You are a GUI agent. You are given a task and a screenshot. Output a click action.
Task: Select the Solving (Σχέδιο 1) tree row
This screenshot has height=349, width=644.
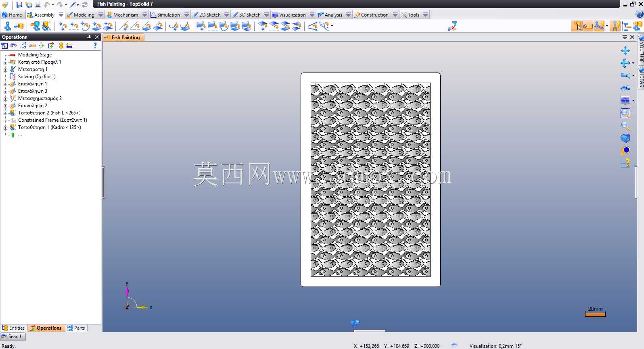pyautogui.click(x=37, y=77)
